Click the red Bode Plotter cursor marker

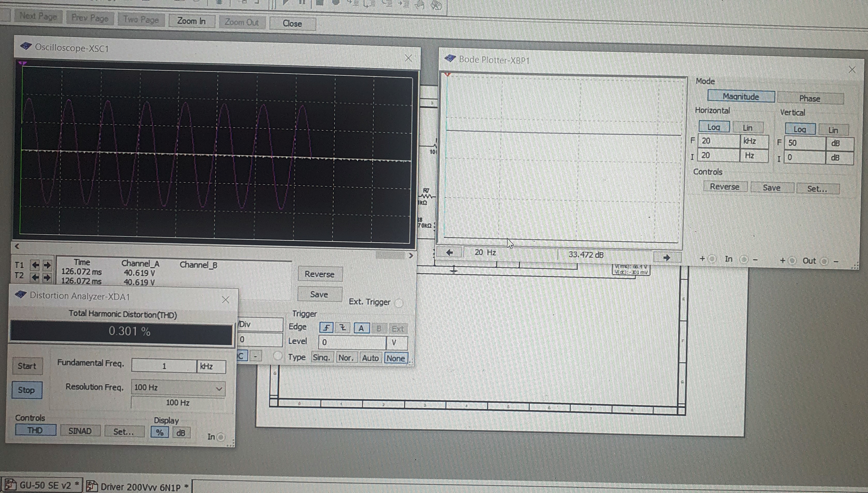point(448,74)
